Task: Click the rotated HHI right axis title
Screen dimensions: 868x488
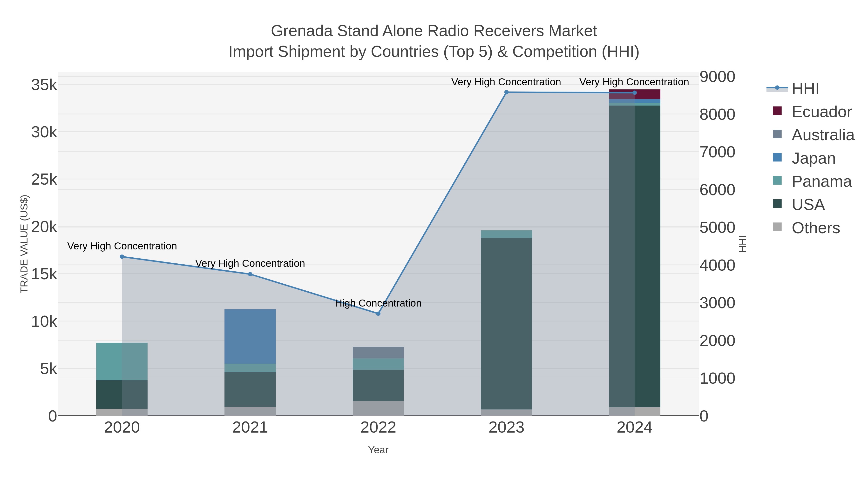Action: [743, 244]
